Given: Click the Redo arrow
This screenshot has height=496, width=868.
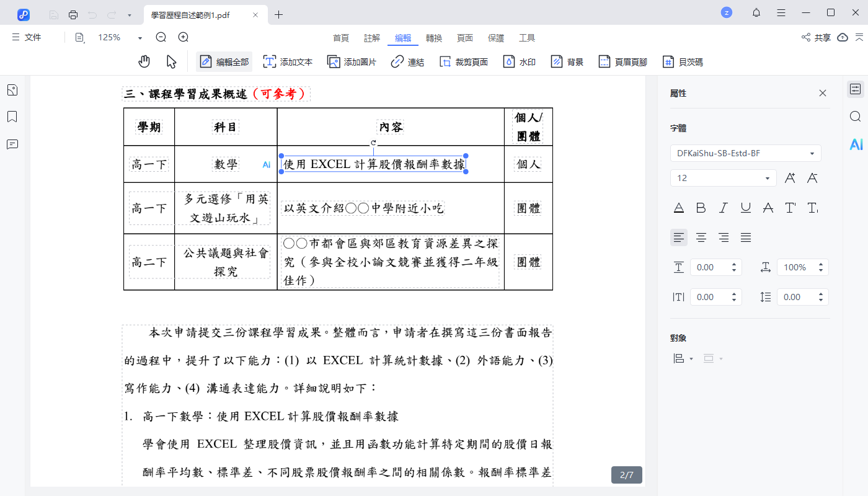Looking at the screenshot, I should point(112,15).
